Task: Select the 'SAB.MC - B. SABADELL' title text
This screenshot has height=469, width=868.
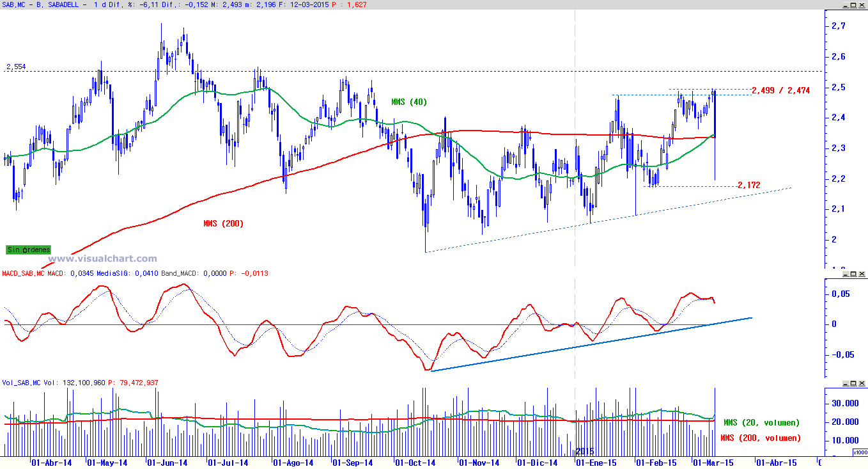Action: coord(41,4)
